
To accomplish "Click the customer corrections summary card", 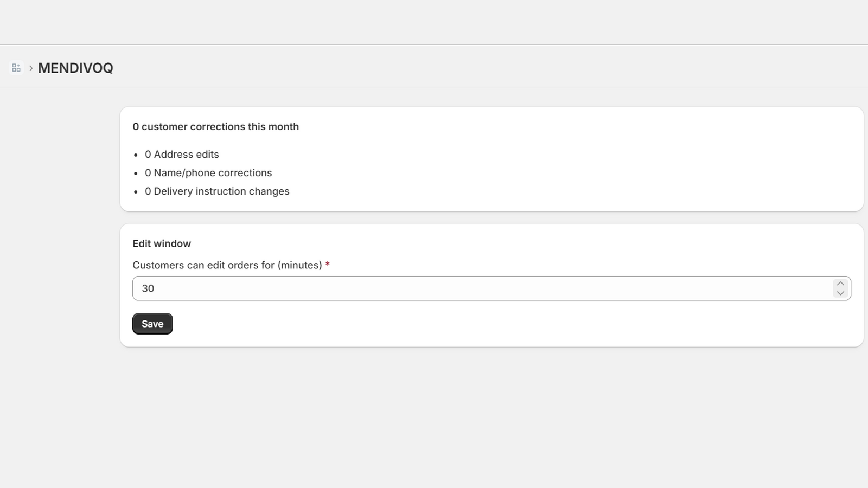I will [492, 159].
